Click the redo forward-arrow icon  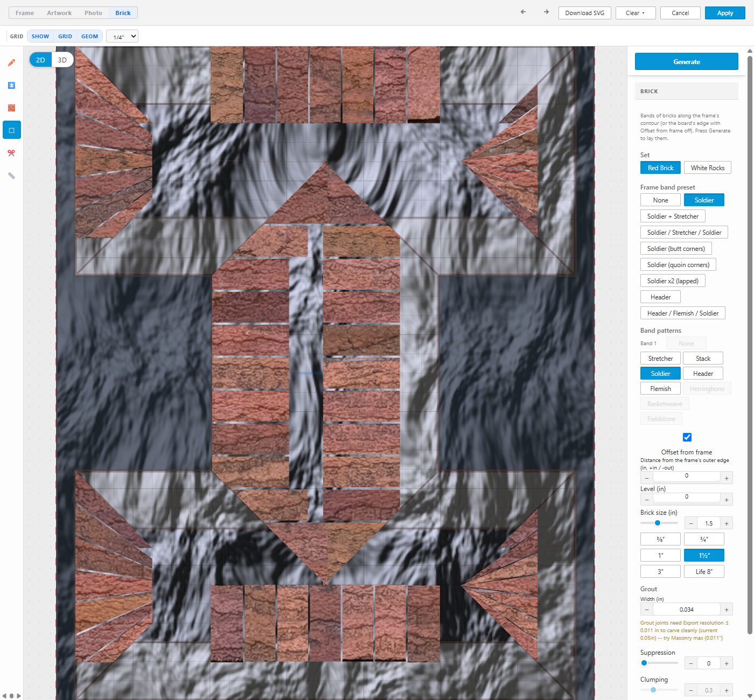tap(546, 12)
